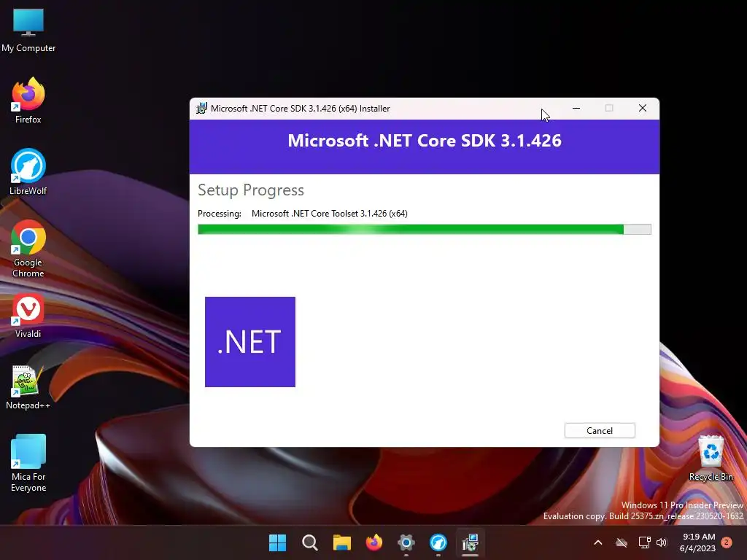Cancel the .NET Core SDK installation
This screenshot has height=560, width=747.
pos(600,430)
